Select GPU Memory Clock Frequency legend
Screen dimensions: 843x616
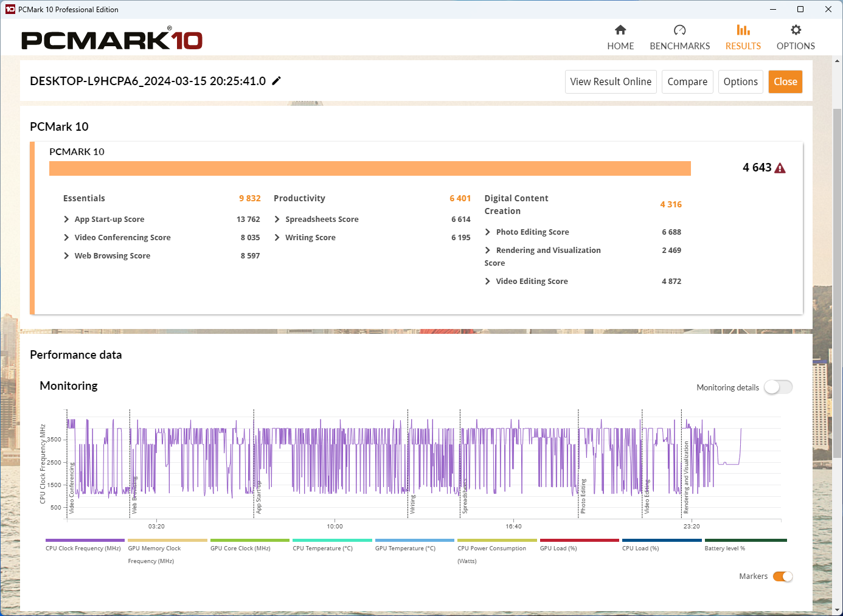pos(167,540)
